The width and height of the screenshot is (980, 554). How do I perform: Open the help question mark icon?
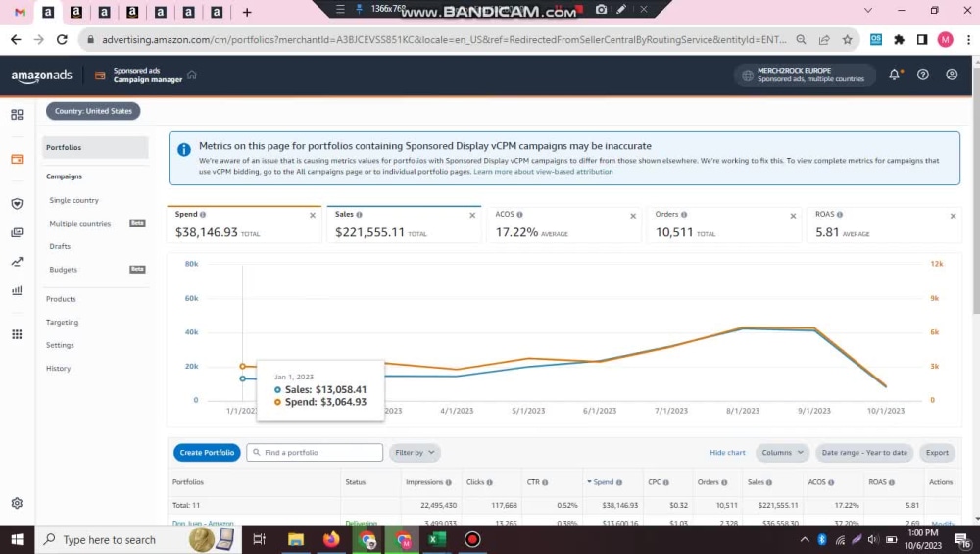click(x=923, y=75)
